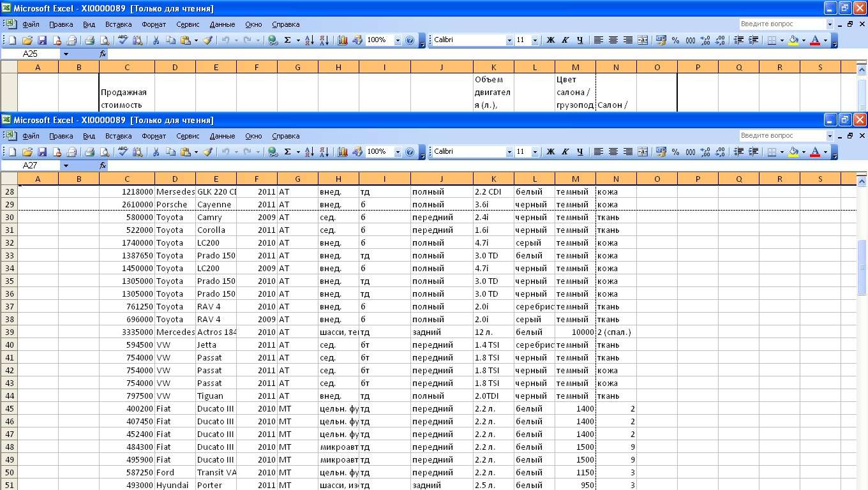Percent style icon in the upper Excel window
This screenshot has height=490, width=868.
(x=676, y=40)
